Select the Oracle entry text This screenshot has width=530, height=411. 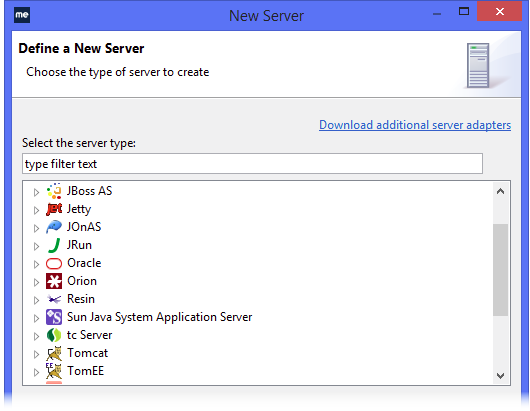[x=84, y=263]
